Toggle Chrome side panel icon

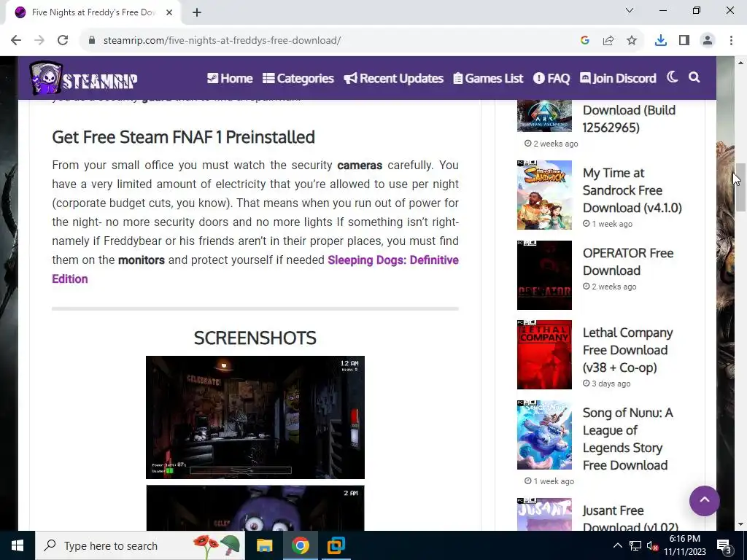click(684, 41)
